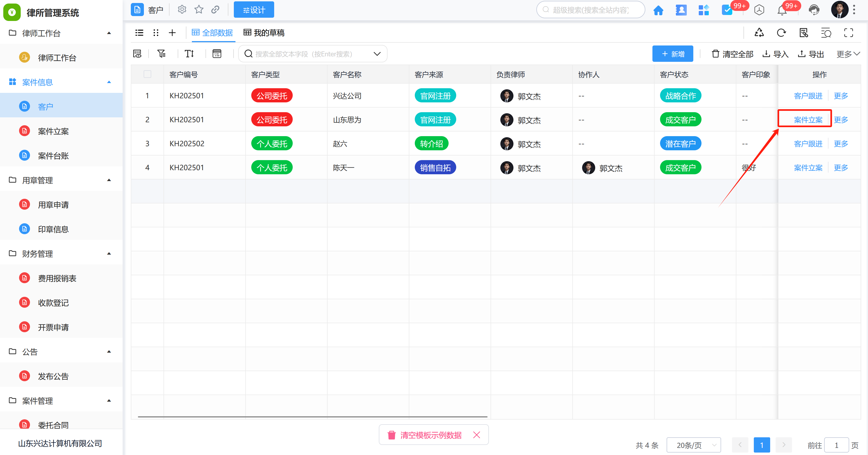Screen dimensions: 868x455
Task: Click the refresh icon above the table
Action: coord(781,33)
